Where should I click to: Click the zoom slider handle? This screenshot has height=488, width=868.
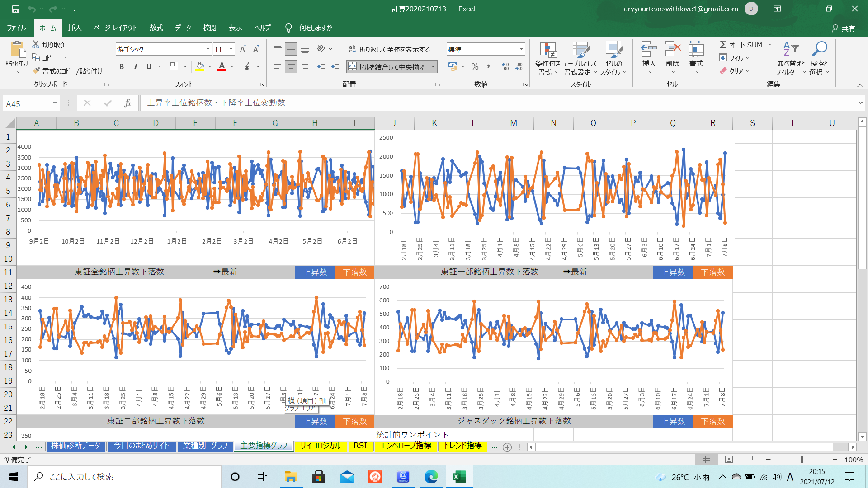802,460
